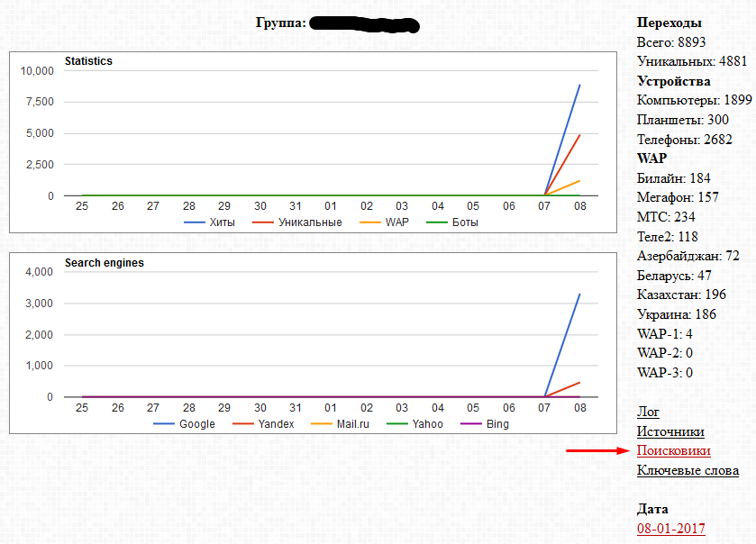Click the Билайн: 184 entry

click(x=674, y=178)
